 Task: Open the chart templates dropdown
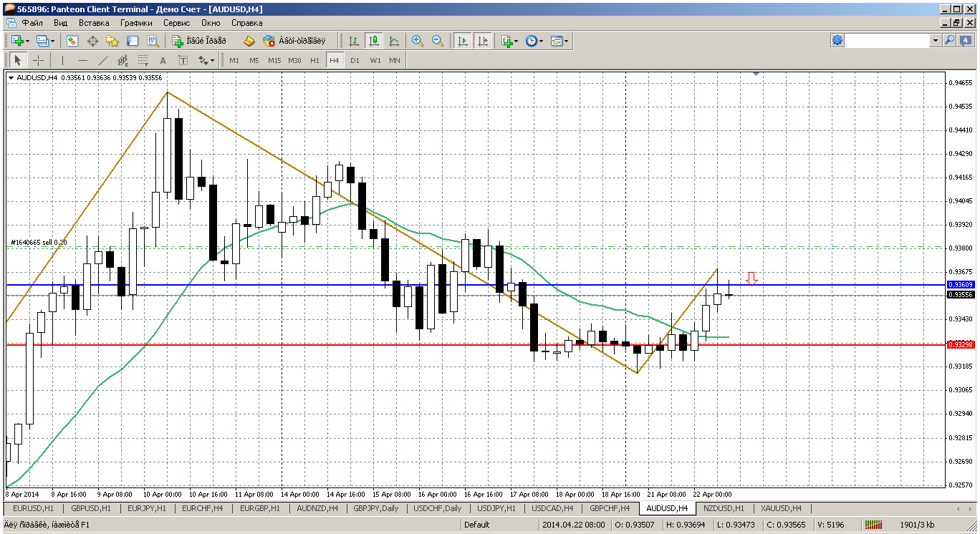coord(560,41)
